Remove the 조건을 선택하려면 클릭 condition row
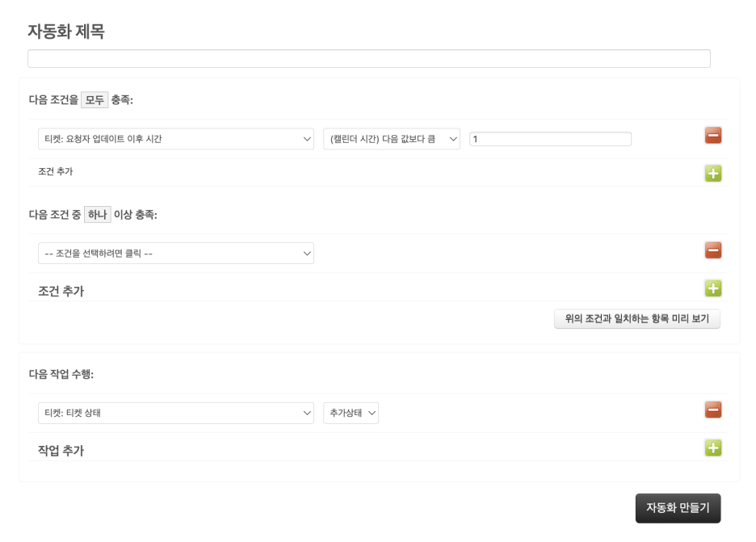This screenshot has height=542, width=756. tap(713, 250)
